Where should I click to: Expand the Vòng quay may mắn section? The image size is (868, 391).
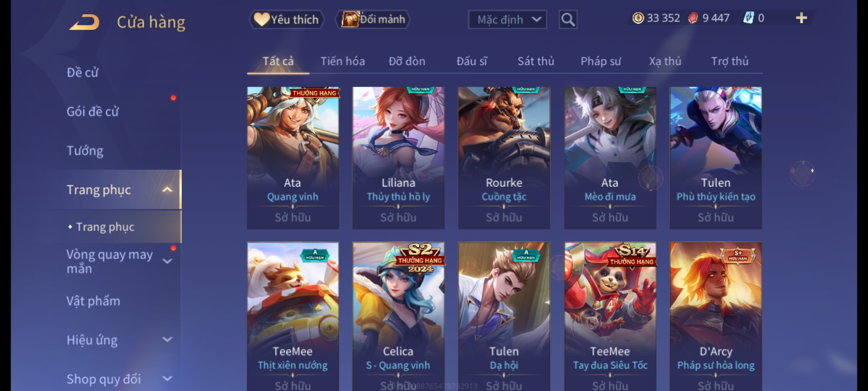(x=167, y=261)
